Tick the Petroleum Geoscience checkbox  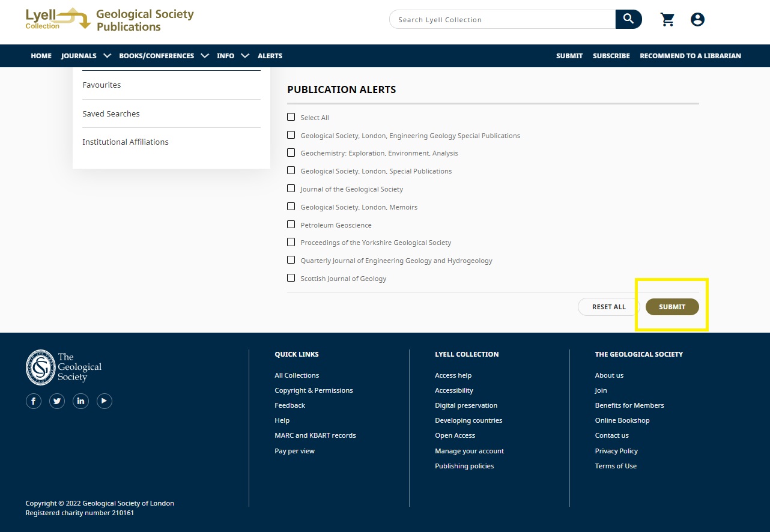pos(291,225)
